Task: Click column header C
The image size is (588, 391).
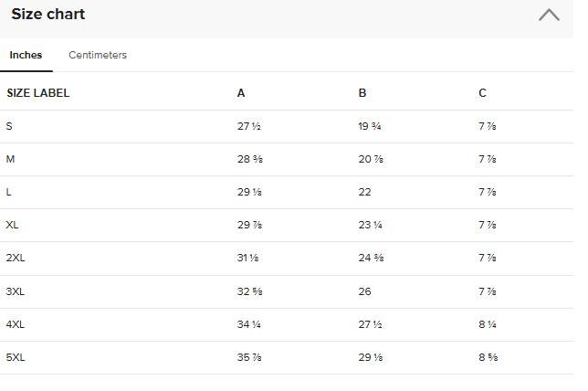Action: tap(482, 93)
